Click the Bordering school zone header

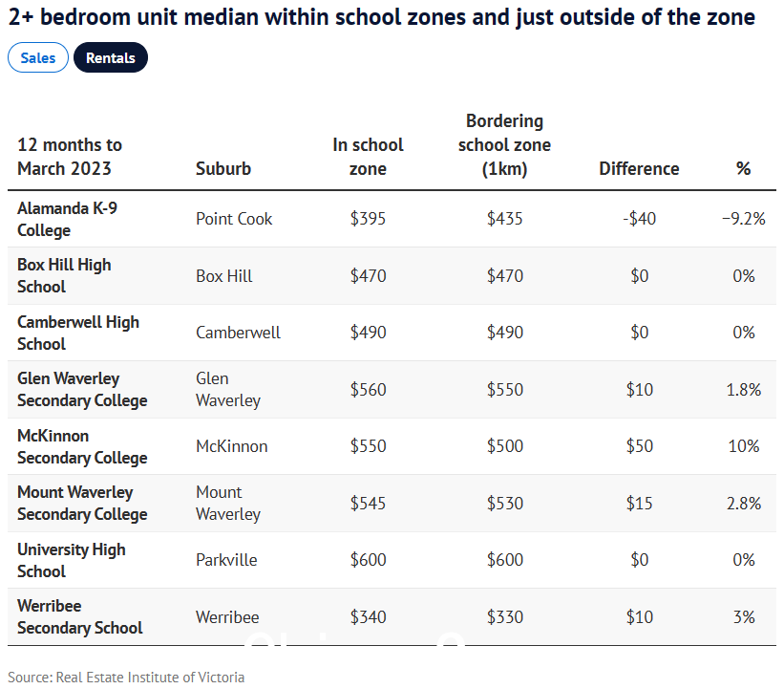click(504, 144)
